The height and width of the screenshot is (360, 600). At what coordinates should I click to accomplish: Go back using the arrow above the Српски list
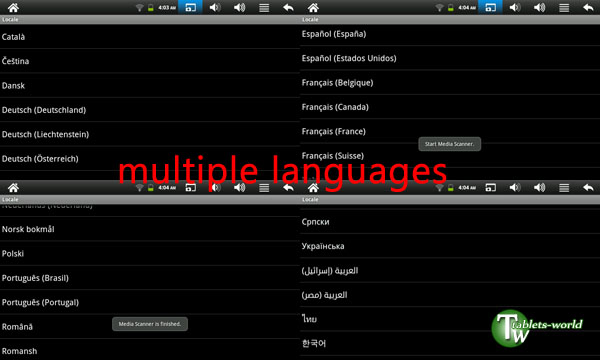589,187
